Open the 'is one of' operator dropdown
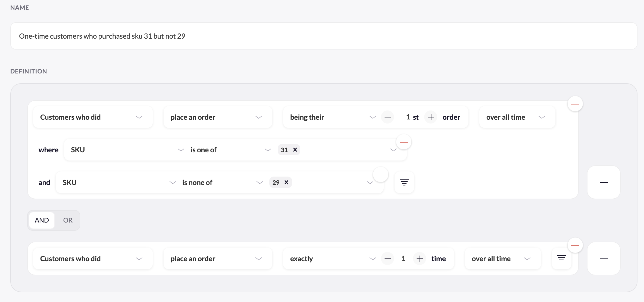Screen dimensions: 644x302 coord(230,150)
